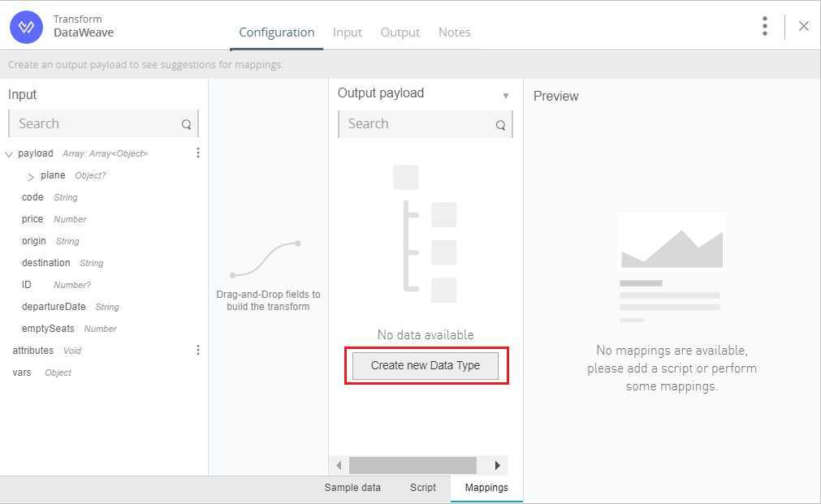Screen dimensions: 821x504
Task: Select the origin String field
Action: pos(50,241)
